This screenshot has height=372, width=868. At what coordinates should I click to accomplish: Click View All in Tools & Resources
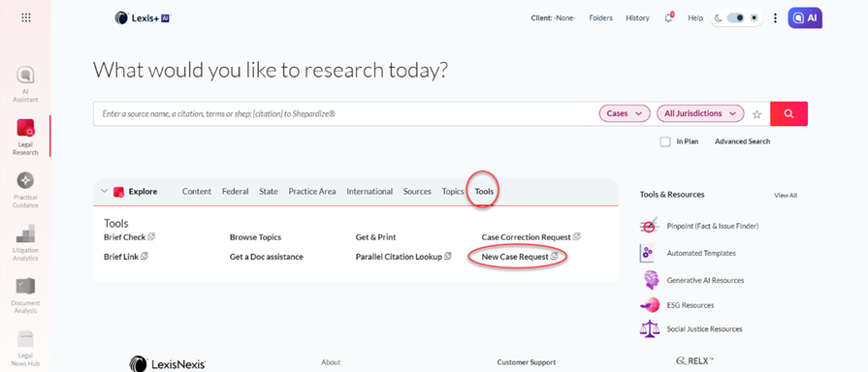click(786, 195)
